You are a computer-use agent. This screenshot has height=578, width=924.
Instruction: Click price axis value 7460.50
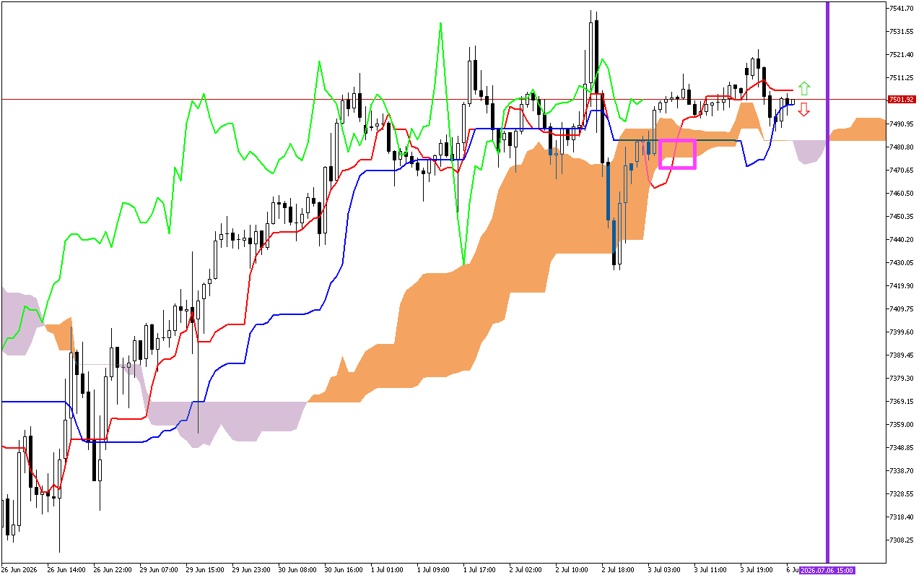(902, 194)
